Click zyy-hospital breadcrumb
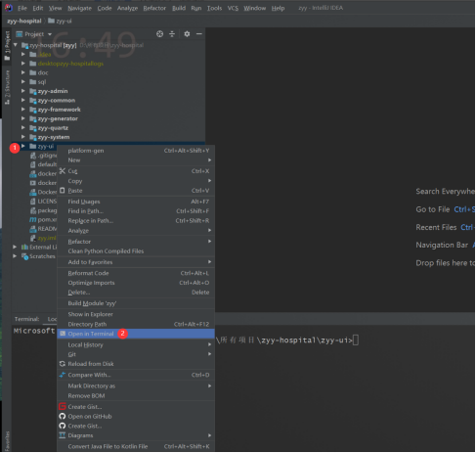476x453 pixels. pos(24,21)
